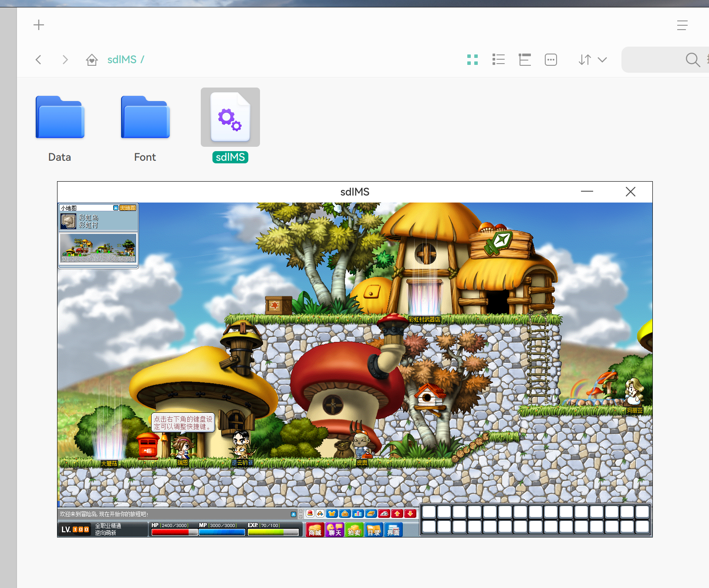Click the sdIMS breadcrumb path link
This screenshot has width=709, height=588.
(x=122, y=60)
